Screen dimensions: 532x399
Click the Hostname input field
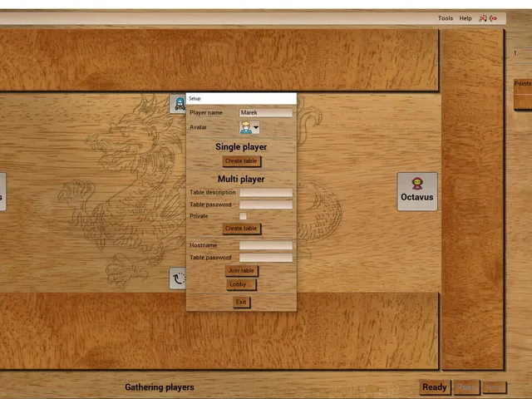[266, 245]
